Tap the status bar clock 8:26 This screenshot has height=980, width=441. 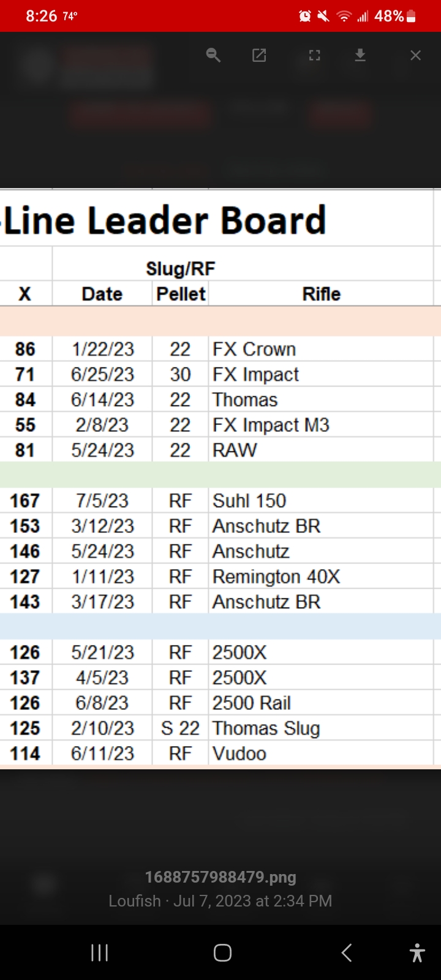(x=41, y=17)
